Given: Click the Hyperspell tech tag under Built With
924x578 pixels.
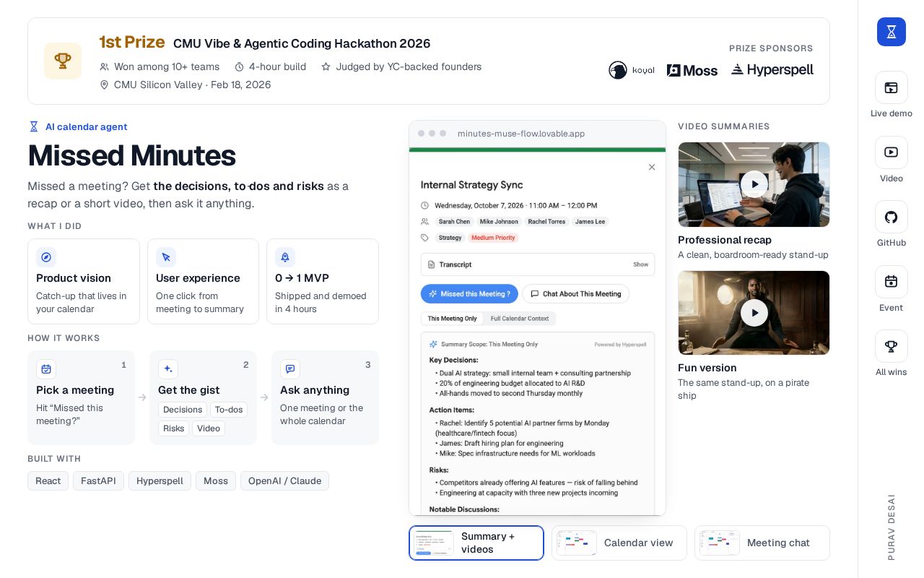Looking at the screenshot, I should (160, 481).
